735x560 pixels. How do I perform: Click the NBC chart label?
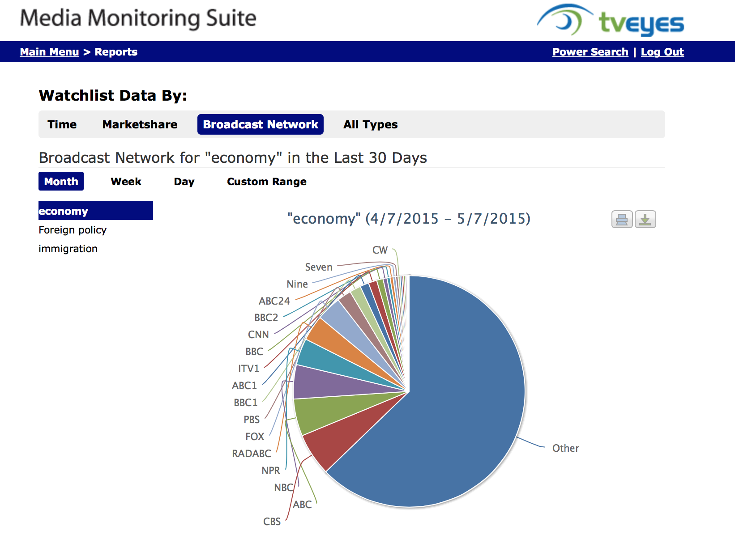(283, 488)
